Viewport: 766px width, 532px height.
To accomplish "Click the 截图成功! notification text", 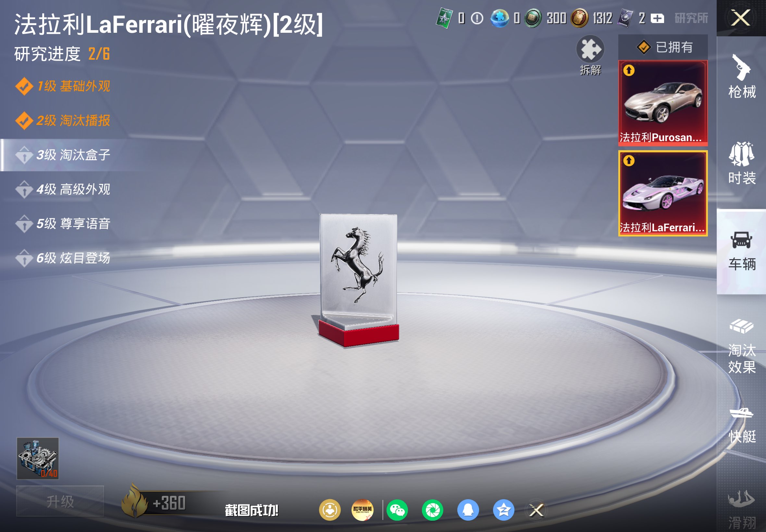I will pos(252,510).
